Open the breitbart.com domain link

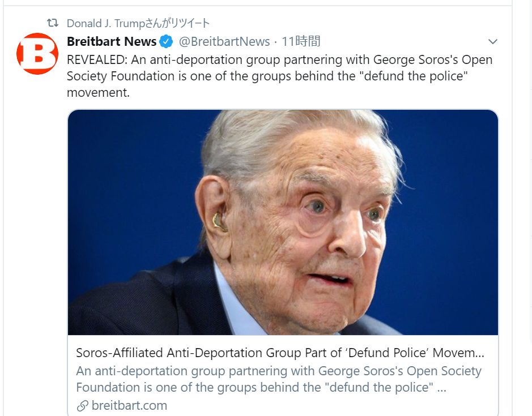[x=129, y=405]
